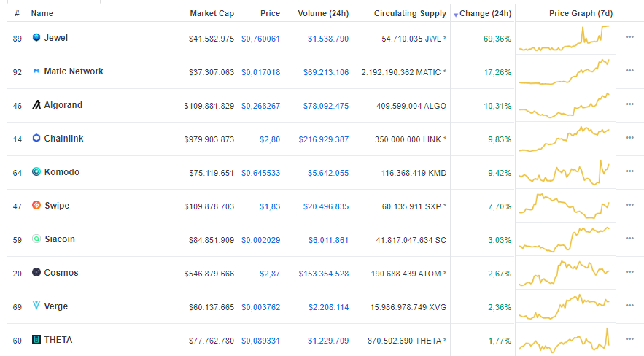
Task: Click THETA volume $1.229.709
Action: tap(328, 341)
